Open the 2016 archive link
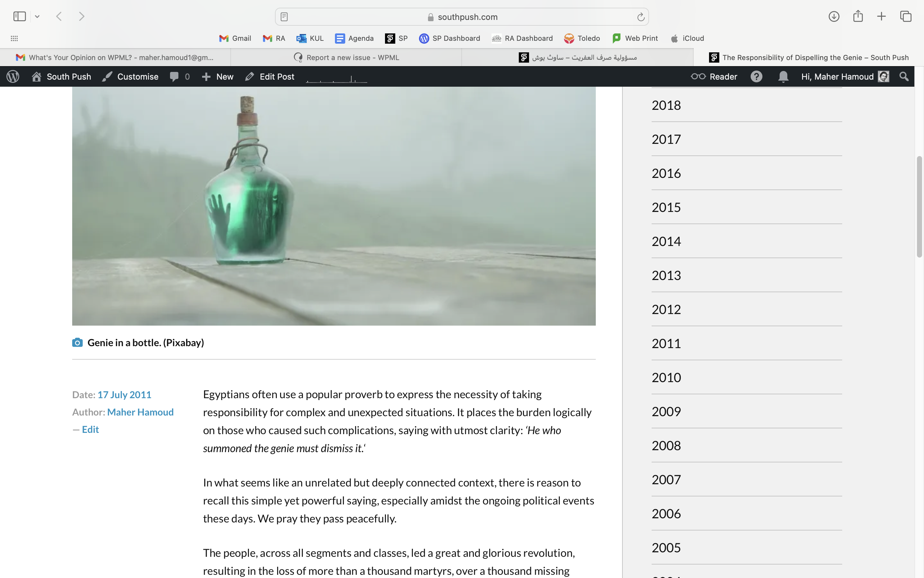This screenshot has height=578, width=924. click(666, 173)
